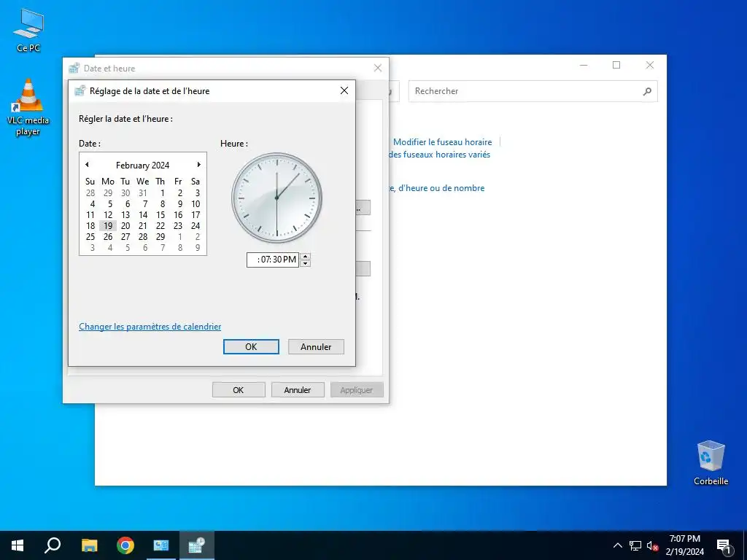This screenshot has height=560, width=747.
Task: Select February 12 in calendar
Action: coord(108,215)
